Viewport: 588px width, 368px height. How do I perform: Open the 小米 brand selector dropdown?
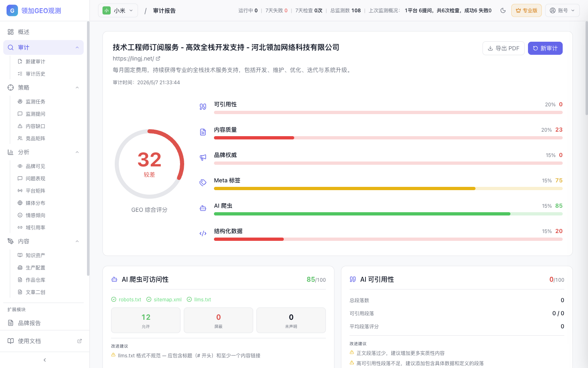pos(118,11)
